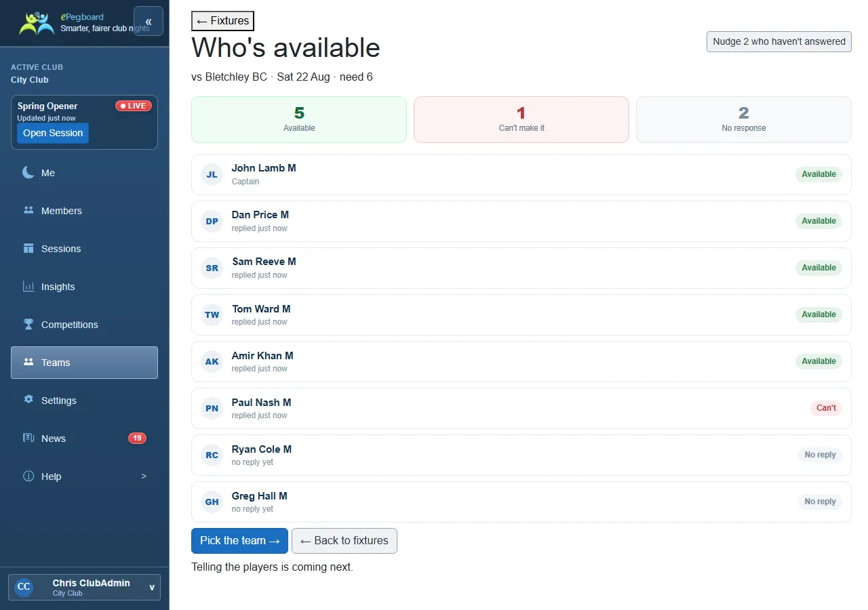Click Dan Price's Available status badge
This screenshot has height=610, width=868.
point(818,221)
